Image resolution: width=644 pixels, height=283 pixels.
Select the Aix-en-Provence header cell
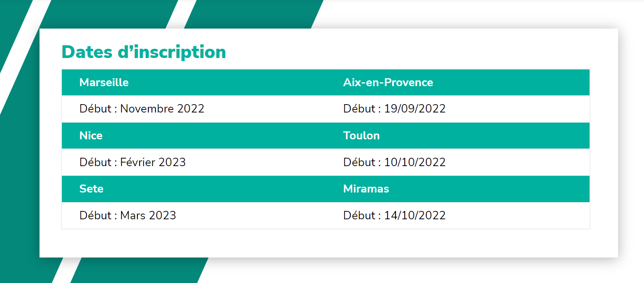point(388,83)
